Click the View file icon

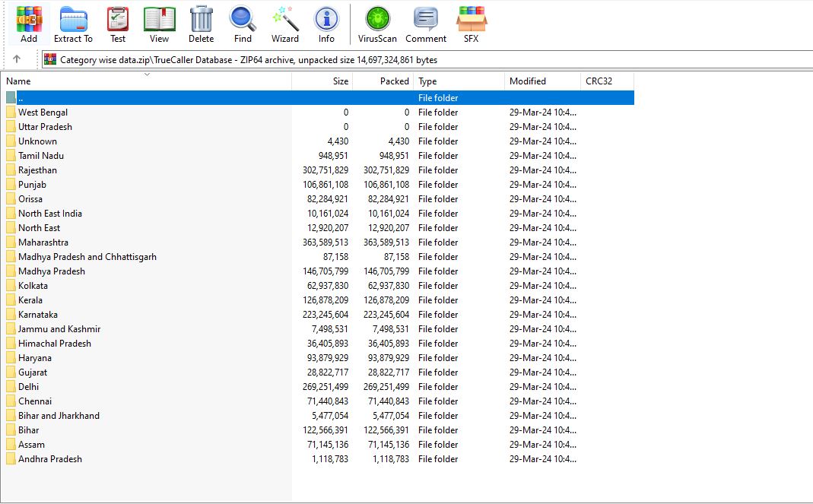click(x=159, y=24)
